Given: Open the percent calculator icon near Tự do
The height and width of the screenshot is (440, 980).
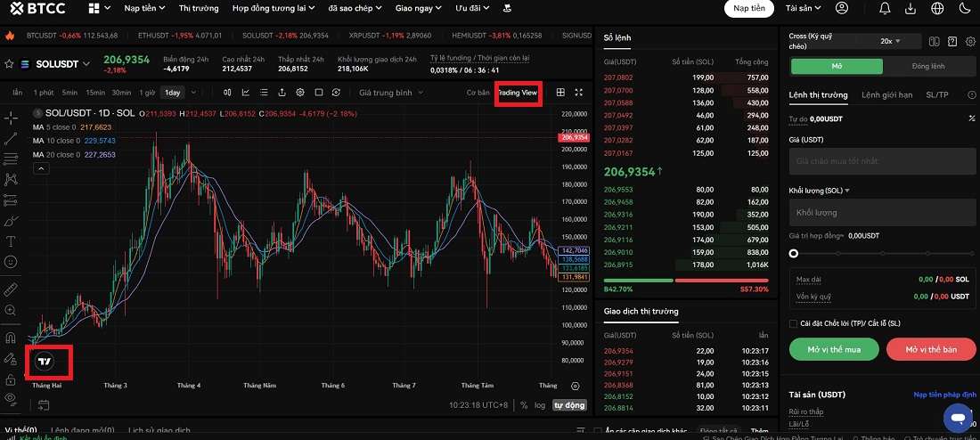Looking at the screenshot, I should click(972, 118).
